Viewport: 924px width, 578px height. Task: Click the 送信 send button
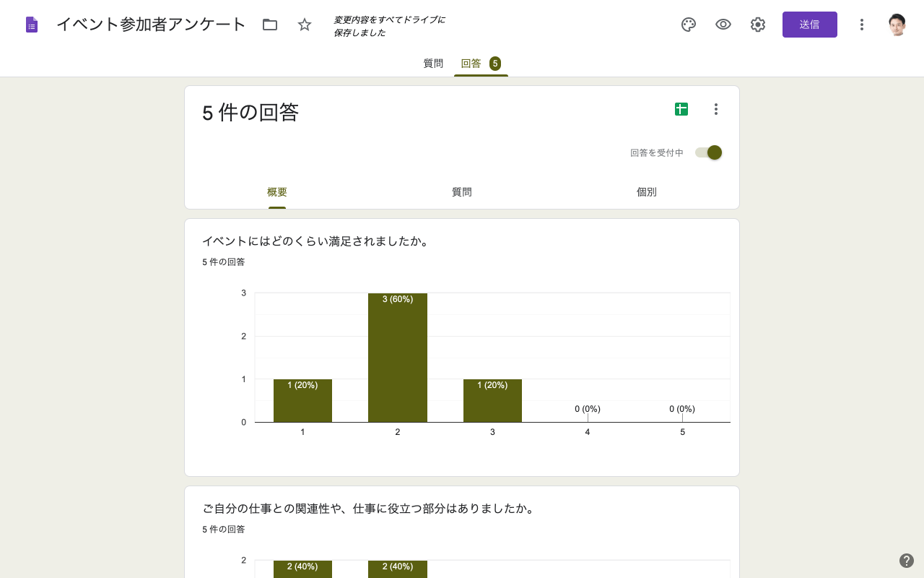[810, 25]
